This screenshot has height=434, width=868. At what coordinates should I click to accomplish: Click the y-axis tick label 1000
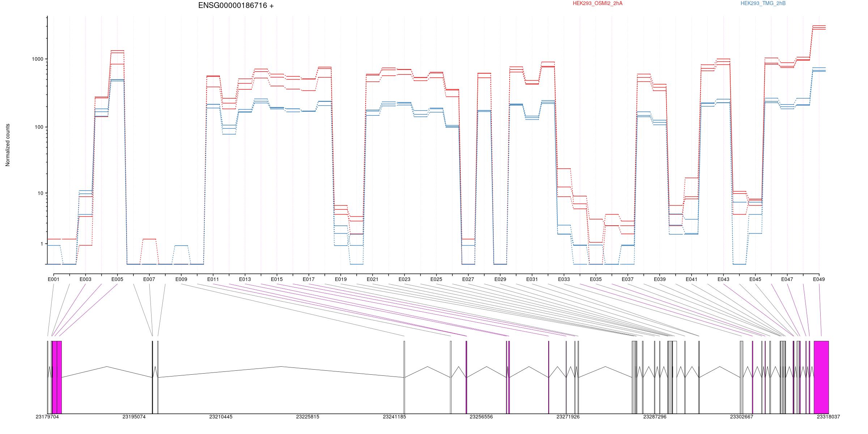pos(38,59)
